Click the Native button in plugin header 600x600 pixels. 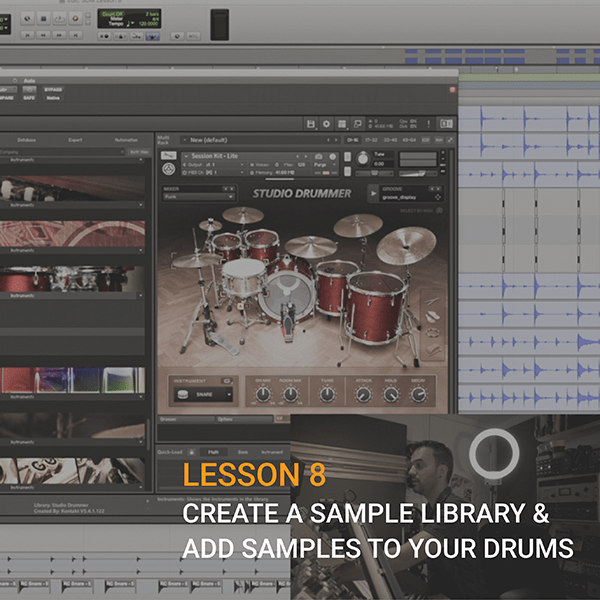[53, 98]
